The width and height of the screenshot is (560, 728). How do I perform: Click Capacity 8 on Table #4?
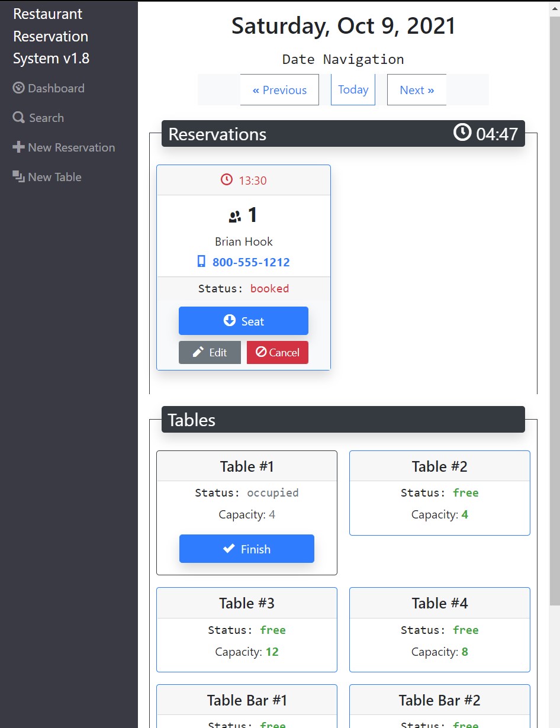click(440, 652)
